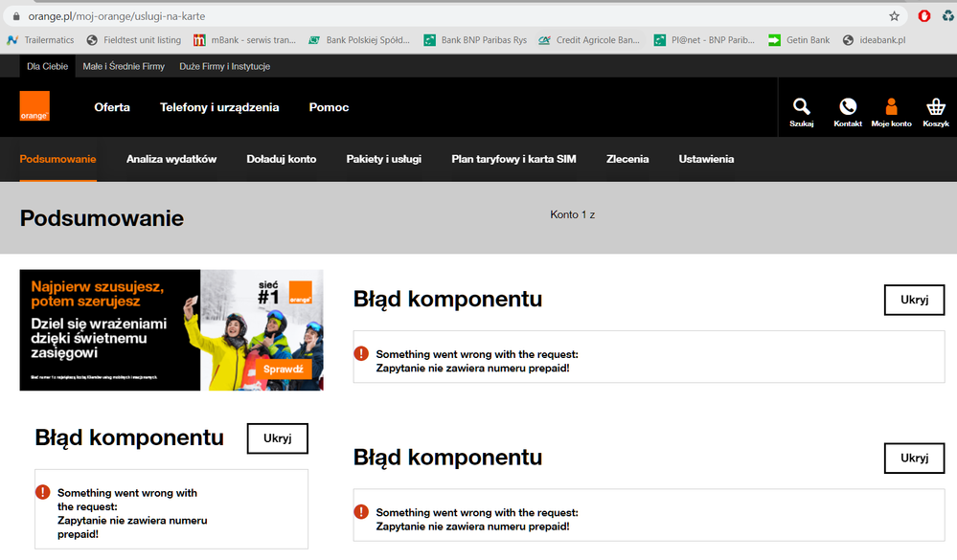Open Fieldtest unit listing bookmark
Viewport: 957px width, 560px height.
click(x=134, y=40)
